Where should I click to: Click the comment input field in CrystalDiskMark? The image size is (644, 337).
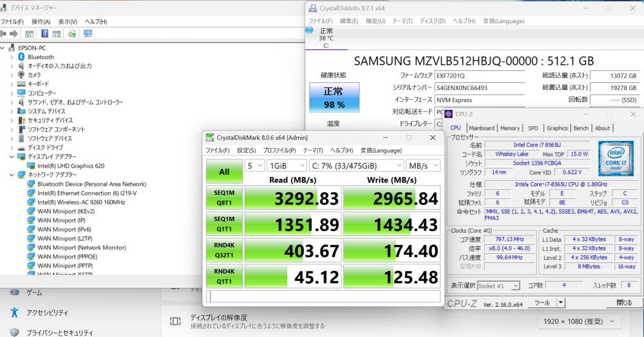(323, 296)
